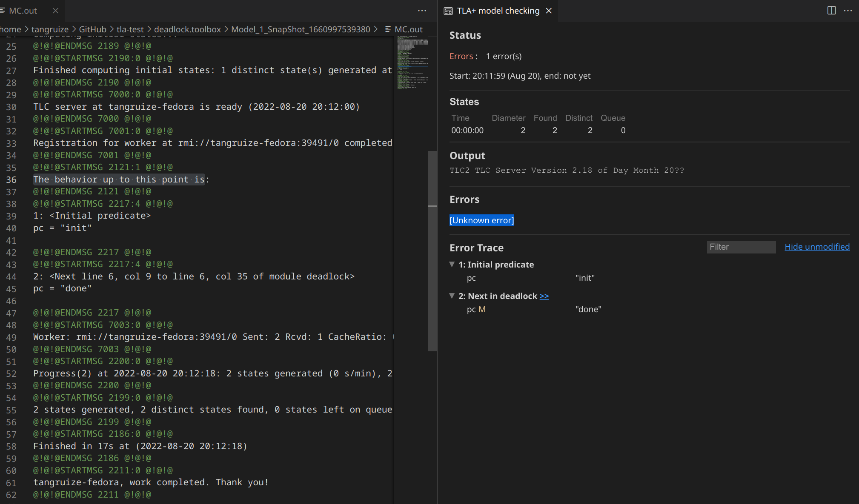Click the TLA+ model checking panel icon
The width and height of the screenshot is (859, 504).
pos(448,11)
